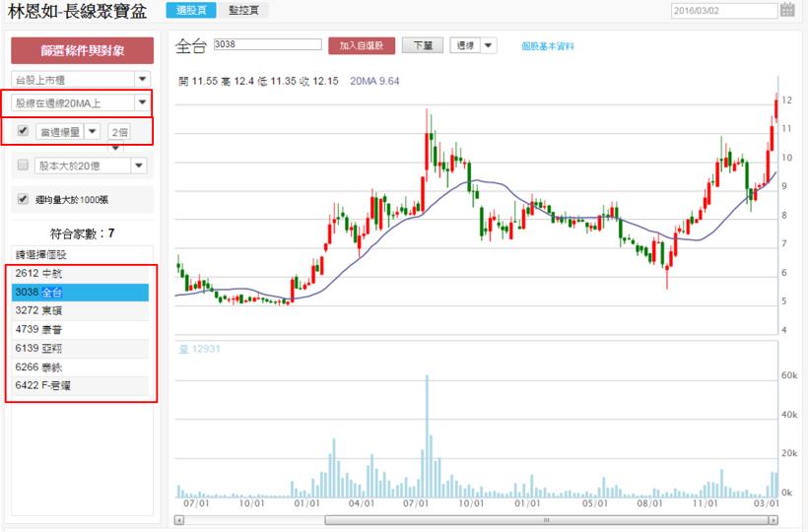808x532 pixels.
Task: Select stock 3038 全台 in the list
Action: (81, 292)
